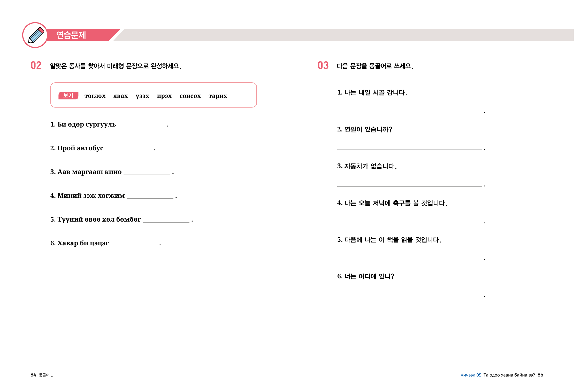Click the 연습문제 header banner
The width and height of the screenshot is (574, 392).
tap(71, 35)
